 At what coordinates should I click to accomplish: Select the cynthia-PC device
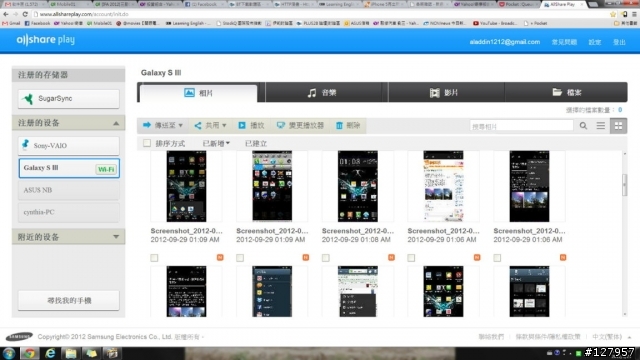pyautogui.click(x=69, y=212)
